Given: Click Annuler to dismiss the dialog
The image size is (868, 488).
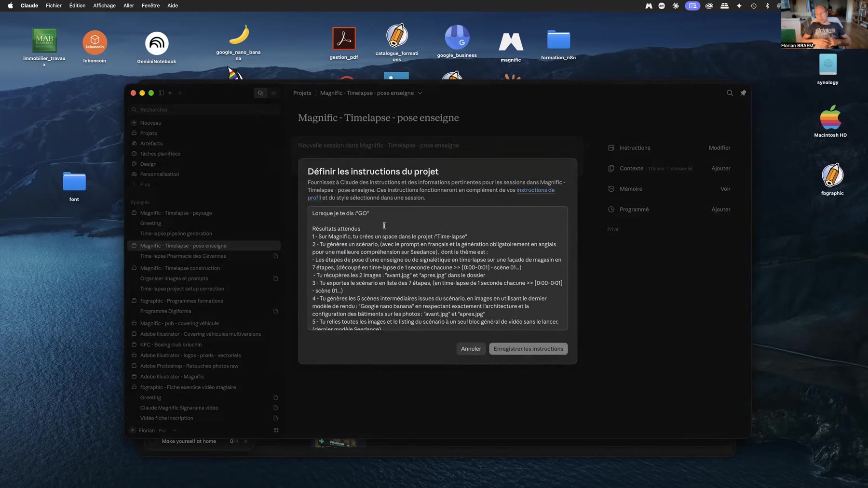Looking at the screenshot, I should coord(471,349).
